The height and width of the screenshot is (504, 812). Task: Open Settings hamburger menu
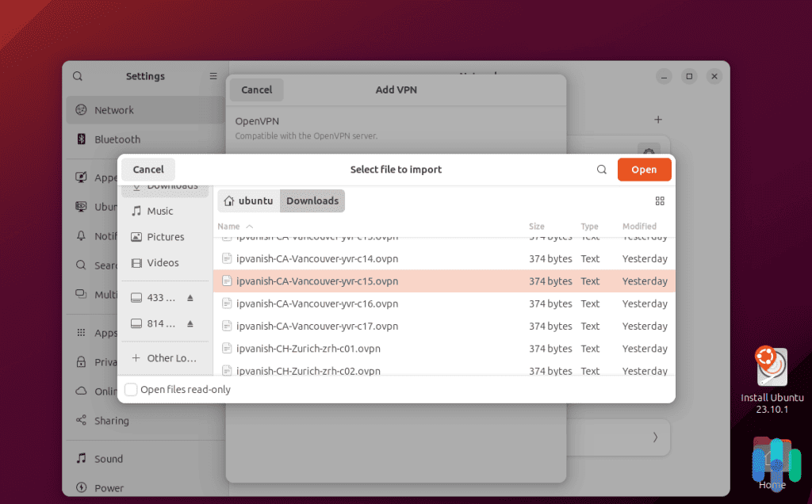[x=213, y=75]
